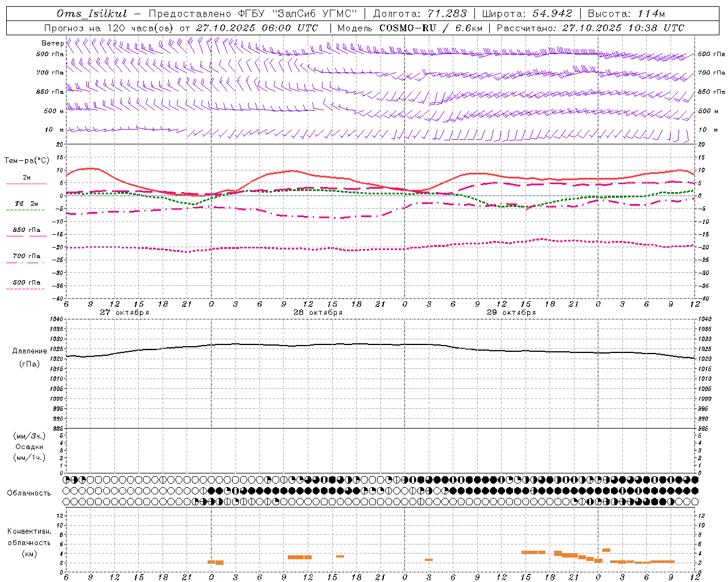Click the '10 м' level label below 'Ветер'
This screenshot has width=728, height=582.
pyautogui.click(x=54, y=130)
